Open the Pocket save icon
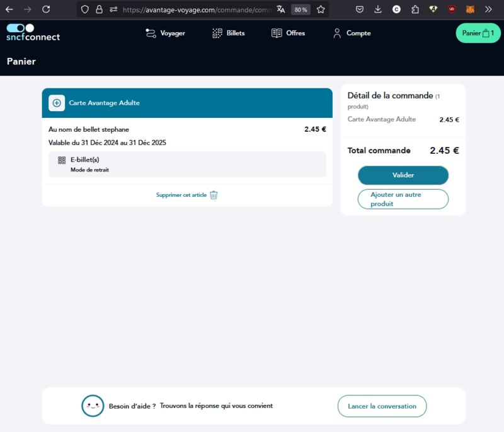 point(360,9)
